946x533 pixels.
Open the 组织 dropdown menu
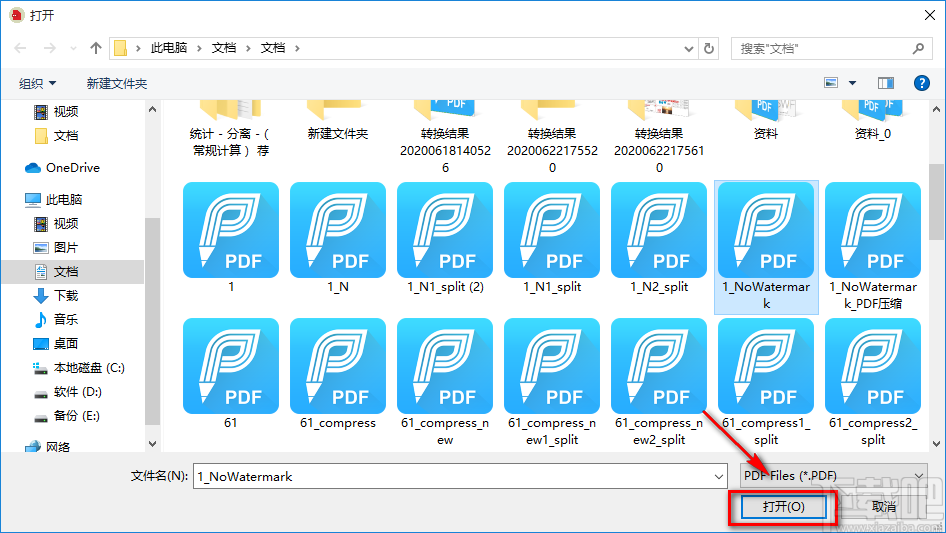(37, 83)
